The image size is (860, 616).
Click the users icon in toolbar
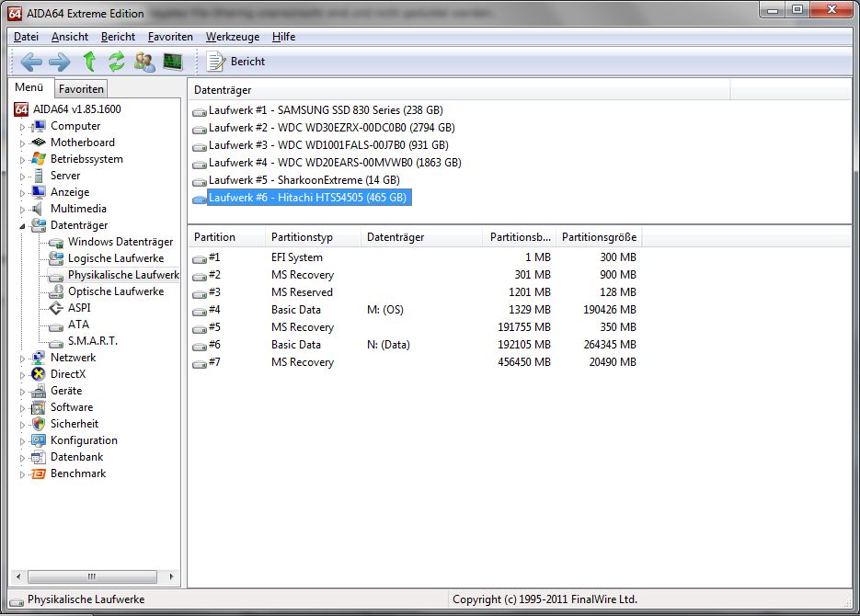click(144, 62)
